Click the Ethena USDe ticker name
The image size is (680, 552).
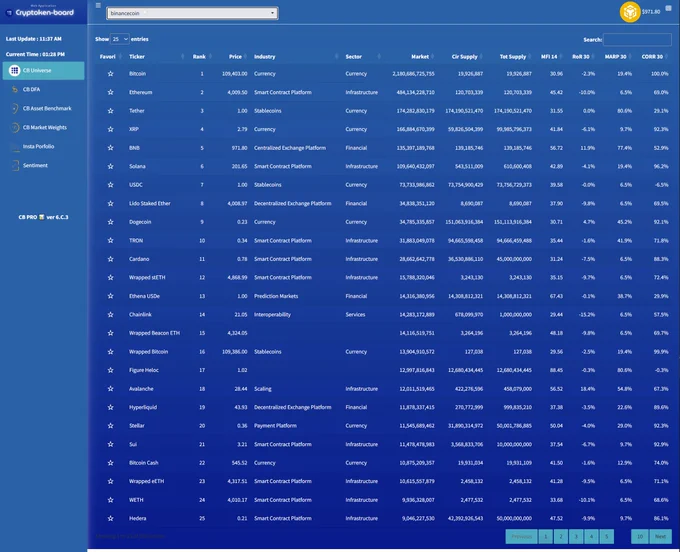144,296
